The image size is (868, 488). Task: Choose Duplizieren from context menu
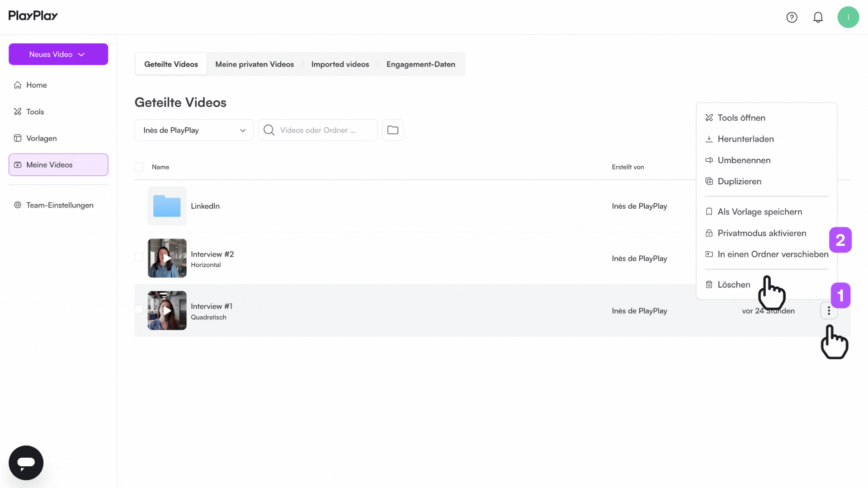click(x=766, y=181)
